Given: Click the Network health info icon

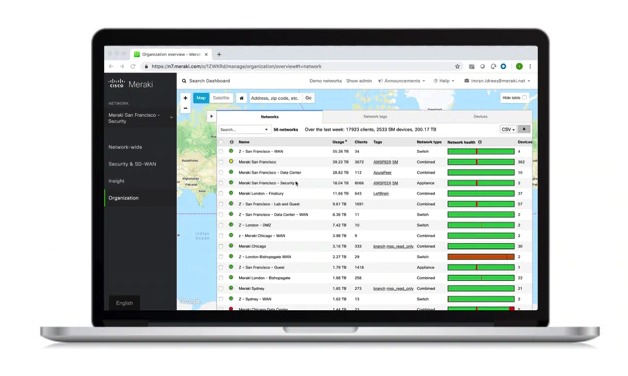Looking at the screenshot, I should (x=480, y=142).
